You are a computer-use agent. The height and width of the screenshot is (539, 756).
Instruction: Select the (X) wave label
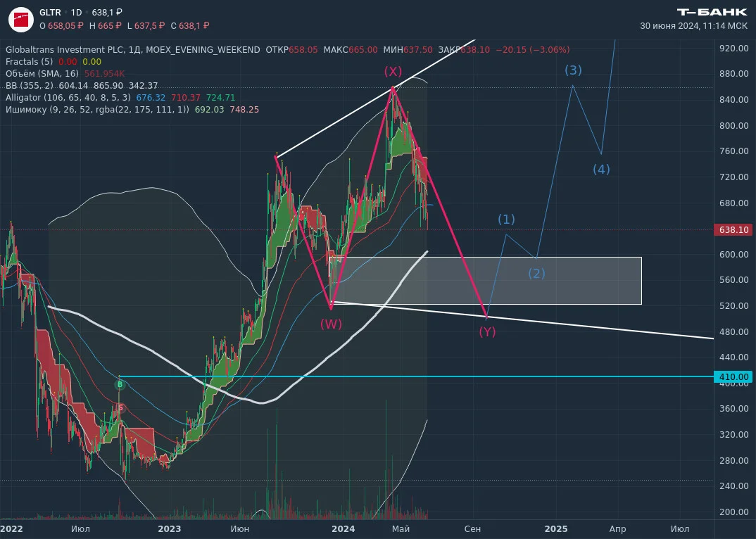(x=393, y=72)
